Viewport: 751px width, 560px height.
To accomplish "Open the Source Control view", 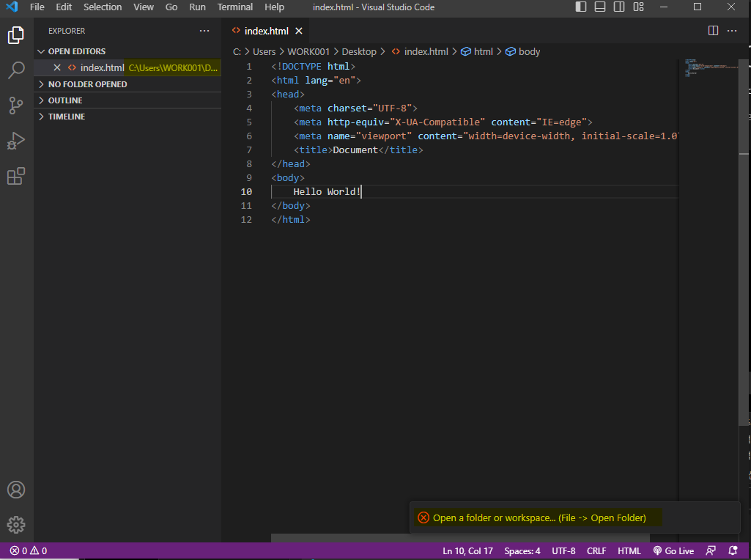I will click(x=16, y=106).
